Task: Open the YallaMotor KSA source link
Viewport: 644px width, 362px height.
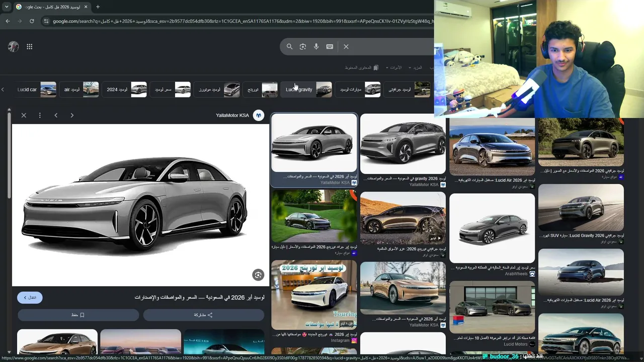Action: coord(232,116)
